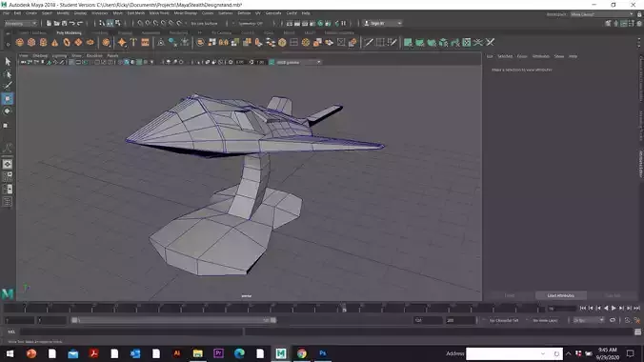The height and width of the screenshot is (362, 644).
Task: Click the Load Attributes button
Action: pyautogui.click(x=560, y=295)
